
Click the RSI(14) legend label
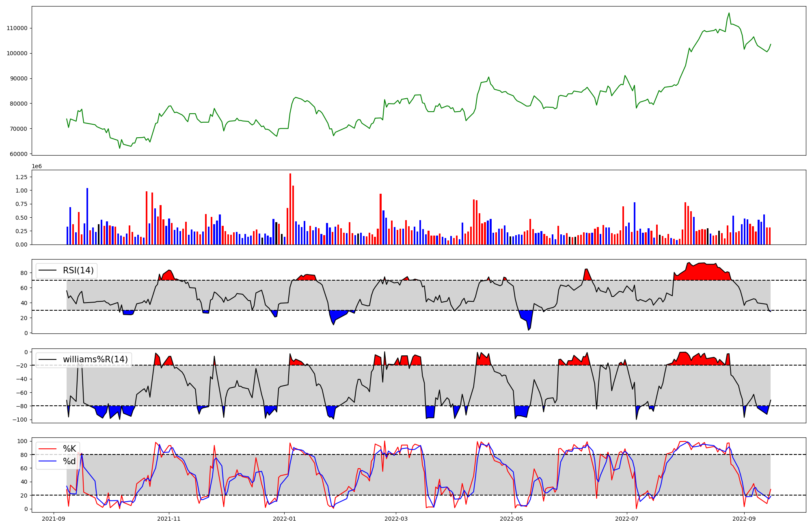[78, 270]
